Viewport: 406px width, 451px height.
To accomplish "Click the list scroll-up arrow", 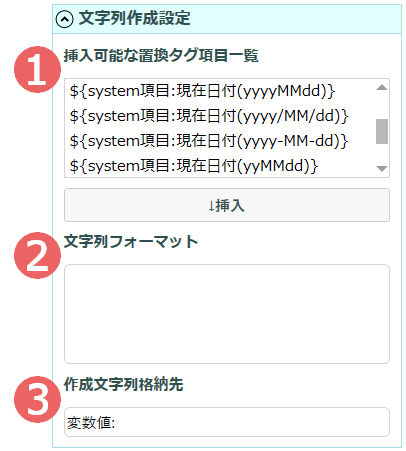I will (382, 88).
